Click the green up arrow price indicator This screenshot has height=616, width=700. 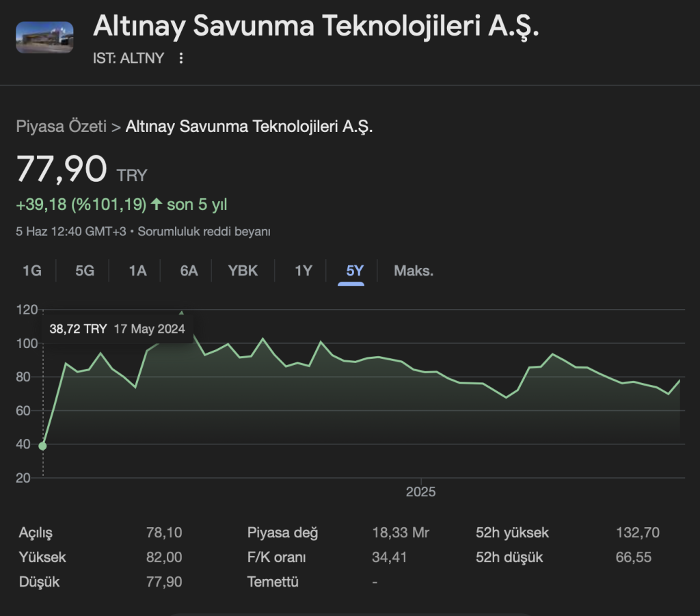(x=157, y=204)
